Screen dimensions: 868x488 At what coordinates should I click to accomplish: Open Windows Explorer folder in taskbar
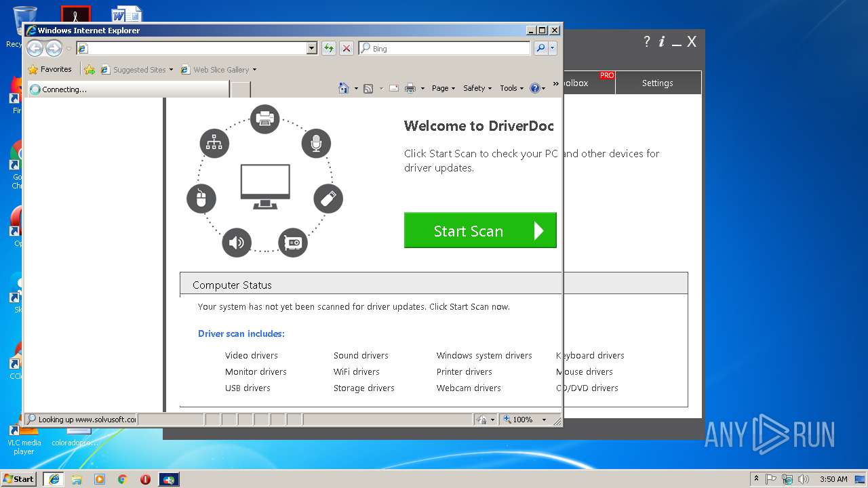pos(77,479)
